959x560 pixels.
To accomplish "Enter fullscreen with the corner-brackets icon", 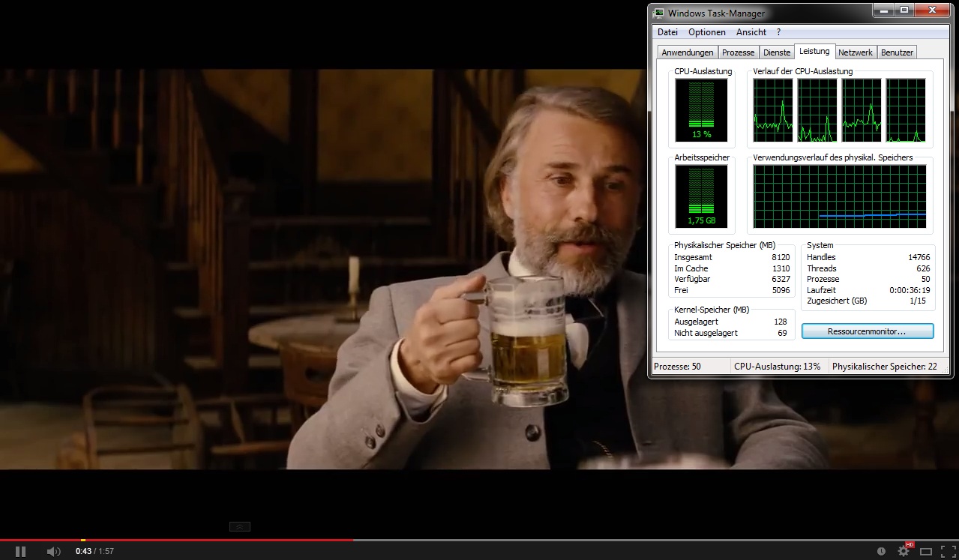I will click(x=947, y=552).
